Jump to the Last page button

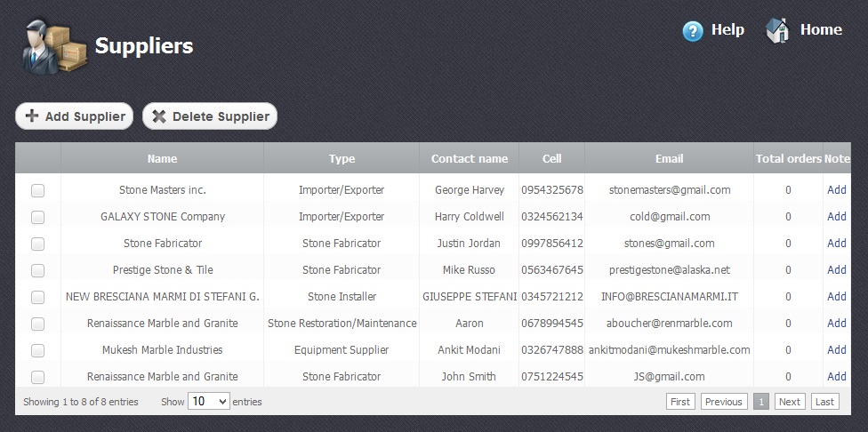(824, 402)
